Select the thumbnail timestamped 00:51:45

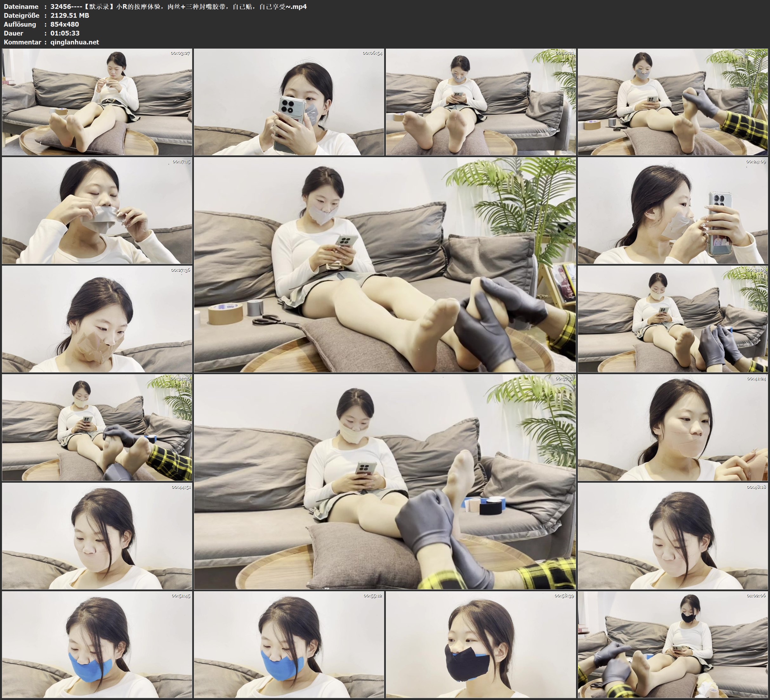(97, 644)
